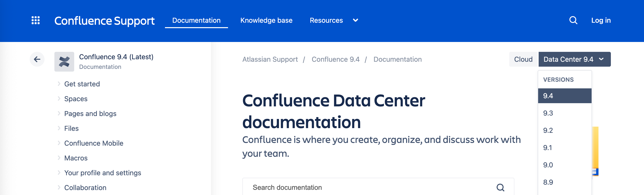Open the Resources menu

click(x=326, y=20)
